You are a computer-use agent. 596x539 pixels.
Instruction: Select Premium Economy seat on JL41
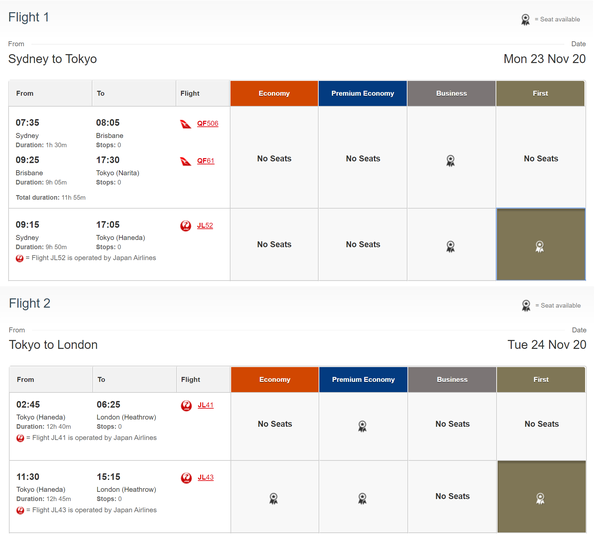point(363,426)
